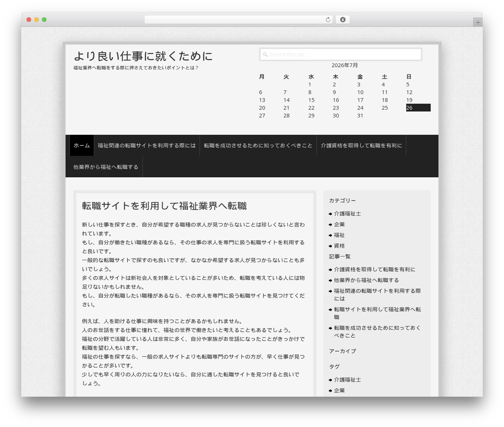
Task: Open the 福祉 category link
Action: (339, 235)
